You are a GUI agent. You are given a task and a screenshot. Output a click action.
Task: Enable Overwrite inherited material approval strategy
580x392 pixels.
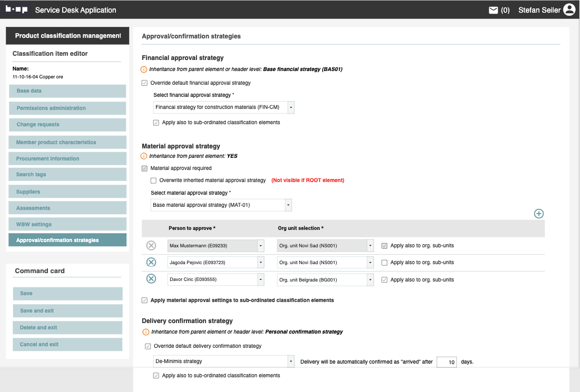pos(154,180)
